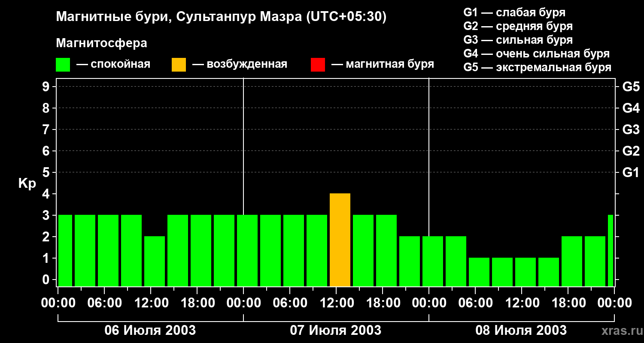Select the Kp 1 bar over 12:00 on 08 Июля
The image size is (644, 343).
526,272
